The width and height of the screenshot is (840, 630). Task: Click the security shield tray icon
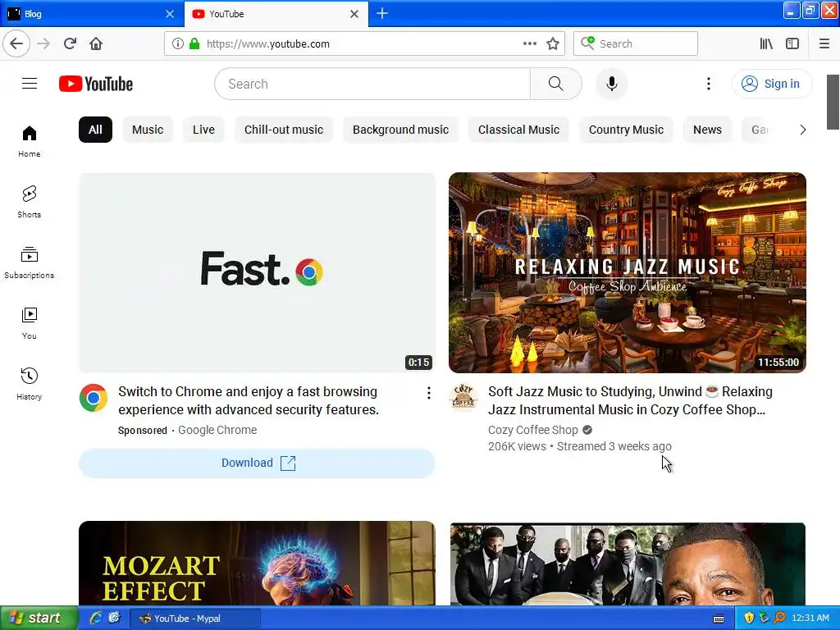tap(749, 619)
